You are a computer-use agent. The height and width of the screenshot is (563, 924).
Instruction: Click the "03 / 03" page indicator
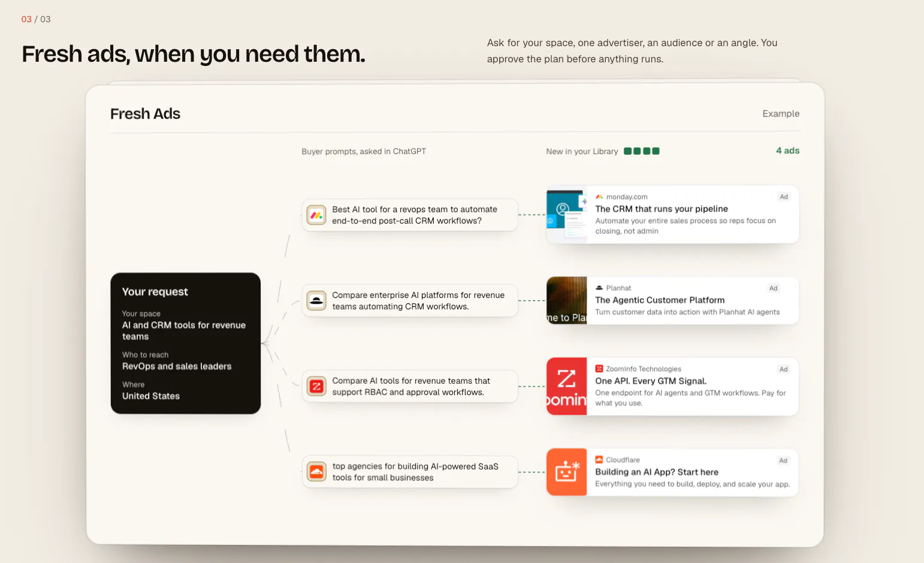click(x=36, y=19)
